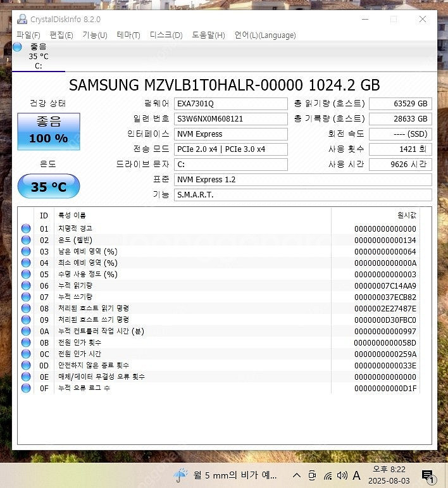
Task: Open the 파일(F) menu
Action: [28, 35]
